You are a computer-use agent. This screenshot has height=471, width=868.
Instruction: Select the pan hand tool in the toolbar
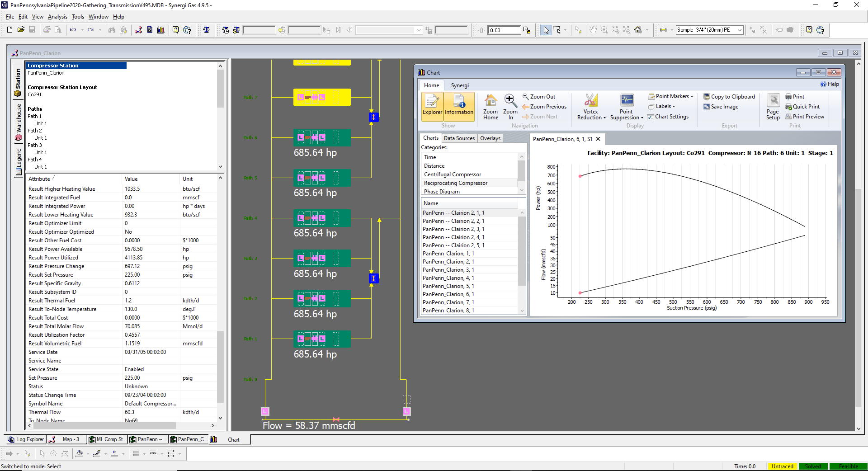pyautogui.click(x=593, y=30)
